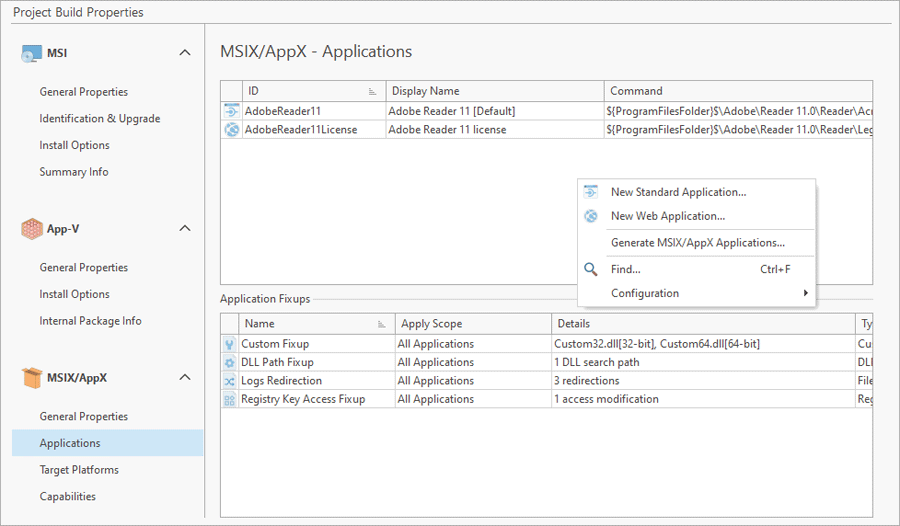This screenshot has height=526, width=900.
Task: Click All Applications scope for Logs Redirection
Action: pyautogui.click(x=473, y=381)
